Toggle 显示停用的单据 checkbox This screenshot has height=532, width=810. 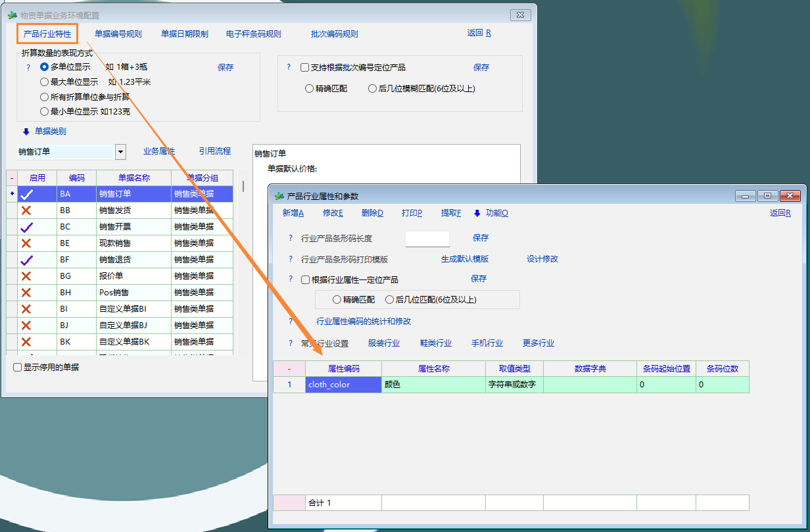pyautogui.click(x=18, y=368)
